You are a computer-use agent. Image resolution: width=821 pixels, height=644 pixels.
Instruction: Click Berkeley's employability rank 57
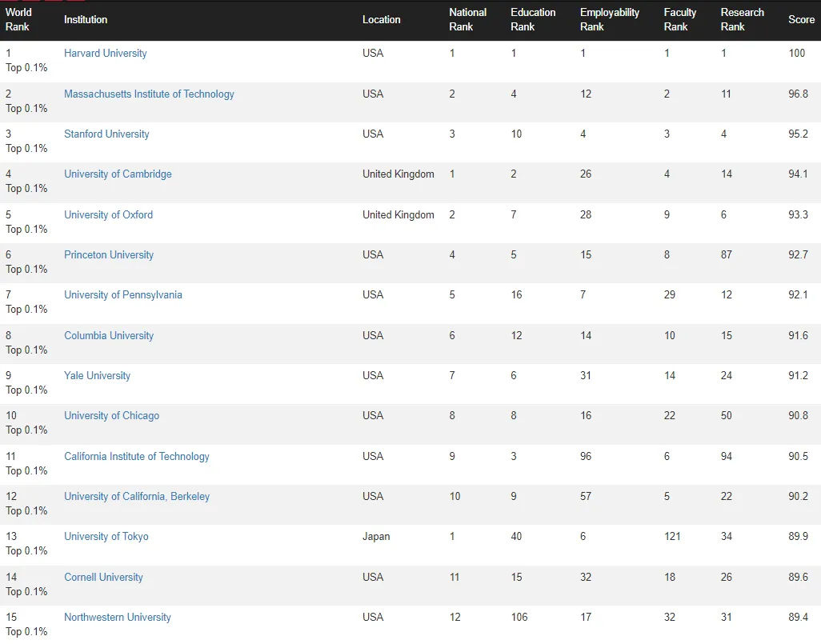586,496
